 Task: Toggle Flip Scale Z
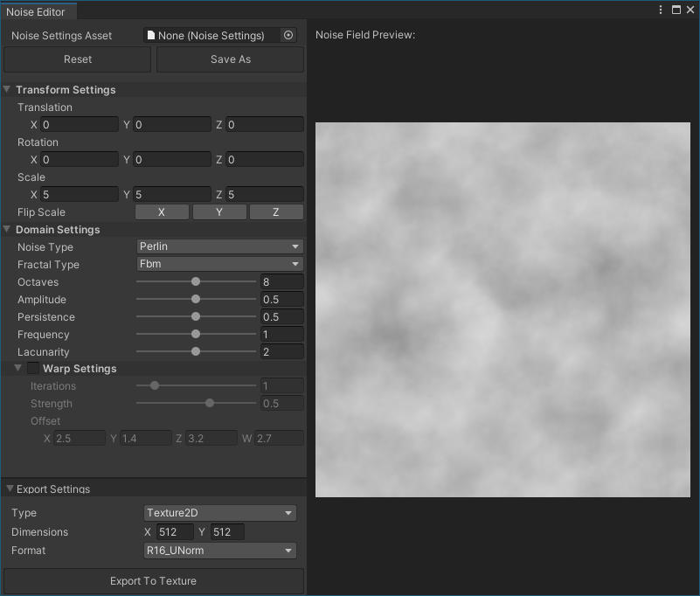pos(276,212)
